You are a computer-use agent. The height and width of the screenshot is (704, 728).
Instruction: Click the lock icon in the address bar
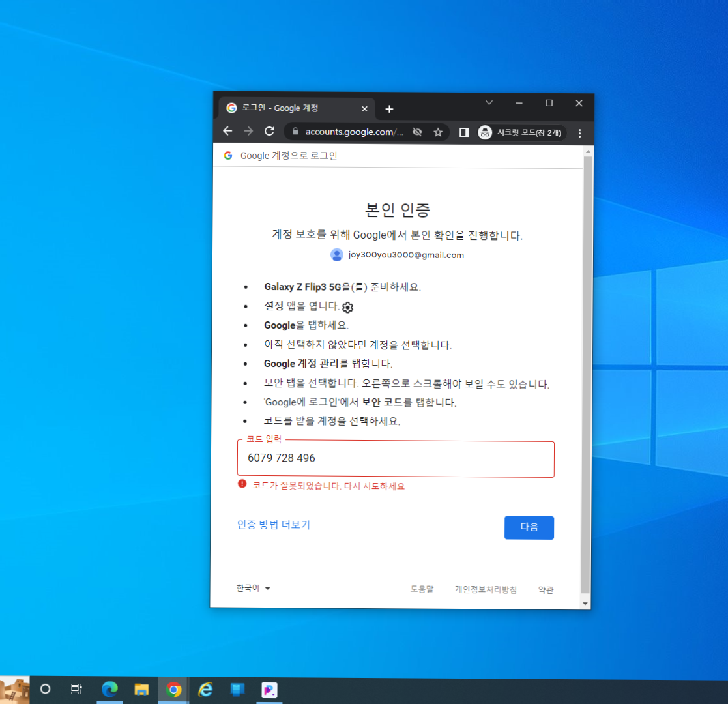[295, 132]
